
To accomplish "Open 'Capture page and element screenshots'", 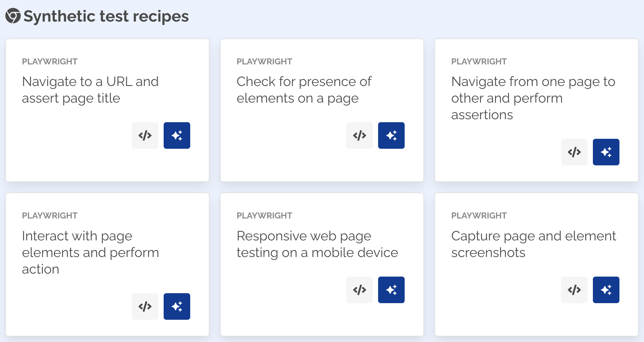I will 533,244.
